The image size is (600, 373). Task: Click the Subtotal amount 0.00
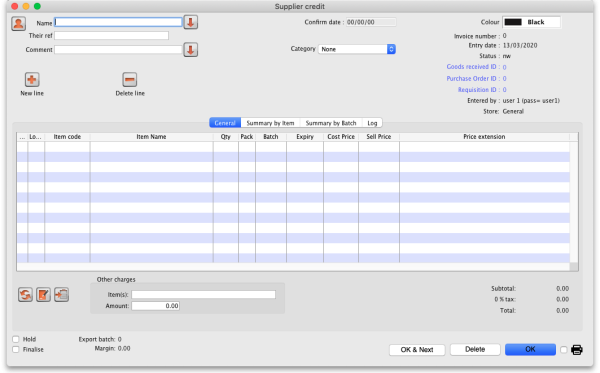pos(562,288)
